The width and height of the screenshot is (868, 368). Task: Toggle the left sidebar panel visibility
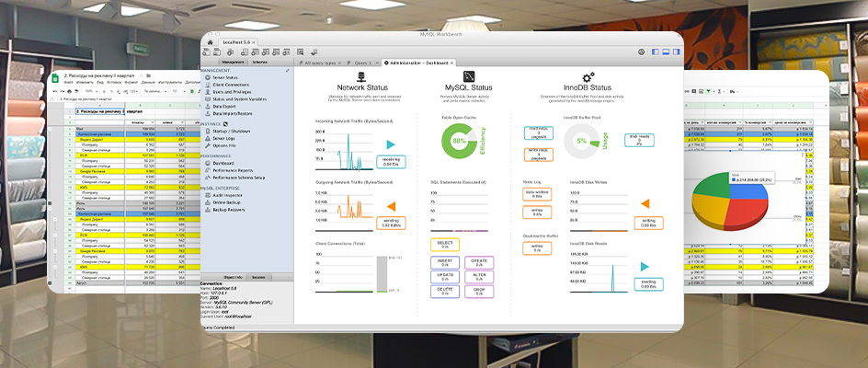coord(656,52)
